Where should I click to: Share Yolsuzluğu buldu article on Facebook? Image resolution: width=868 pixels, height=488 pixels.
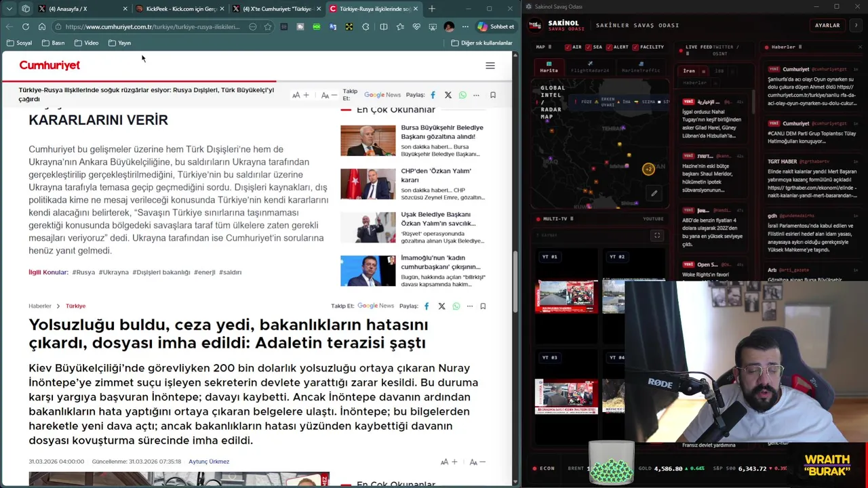click(427, 306)
